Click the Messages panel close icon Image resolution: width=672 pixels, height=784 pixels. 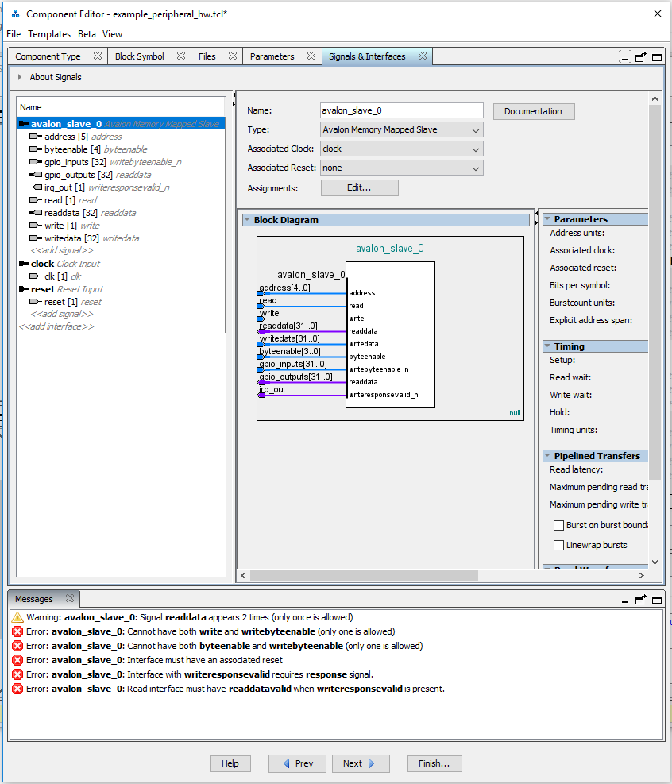coord(69,598)
